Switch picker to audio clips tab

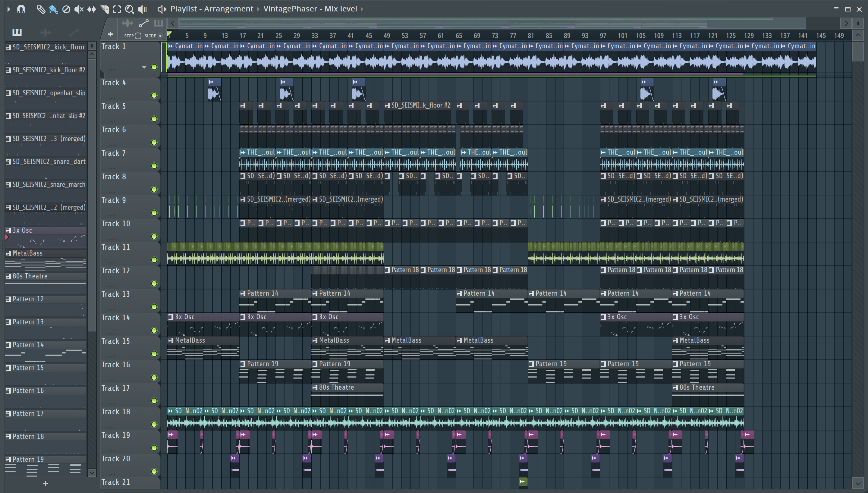coord(45,33)
